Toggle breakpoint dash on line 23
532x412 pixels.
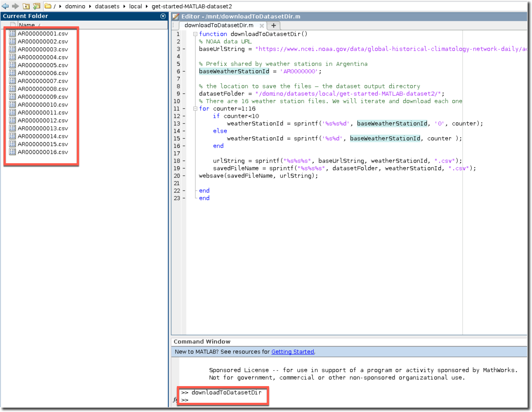click(184, 198)
